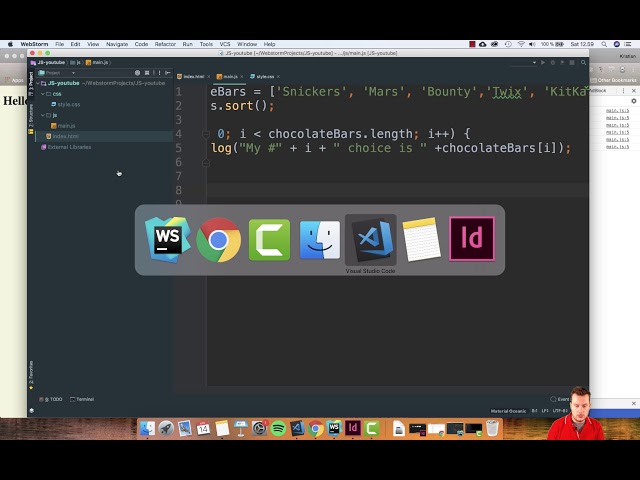640x480 pixels.
Task: Toggle the Favorites tool window side tab
Action: (x=31, y=375)
